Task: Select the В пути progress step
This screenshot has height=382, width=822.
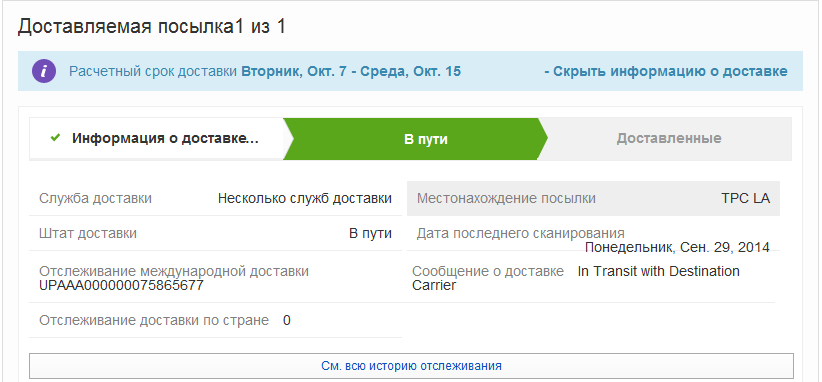Action: (415, 139)
